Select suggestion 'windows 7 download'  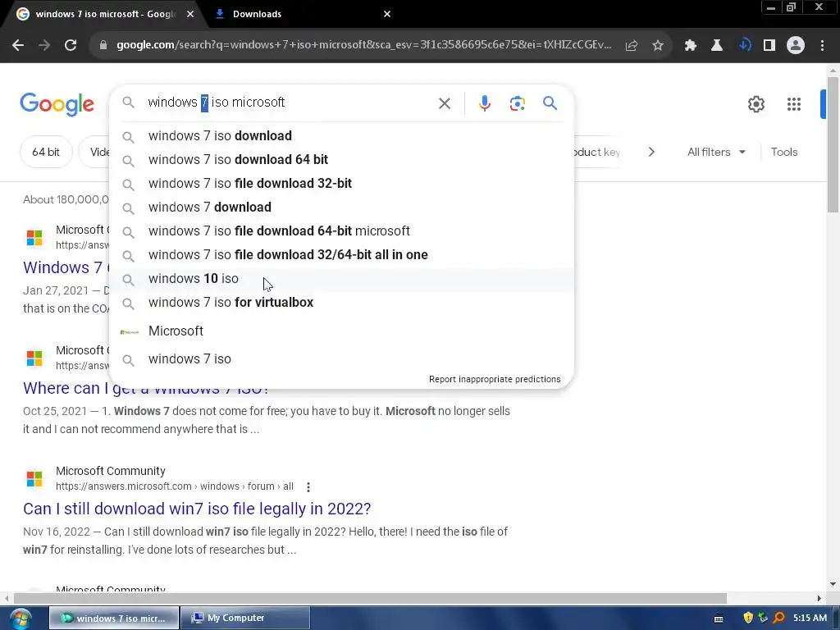341,208
